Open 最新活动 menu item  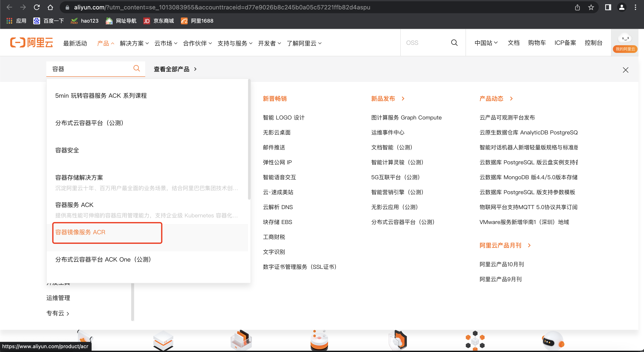tap(75, 43)
